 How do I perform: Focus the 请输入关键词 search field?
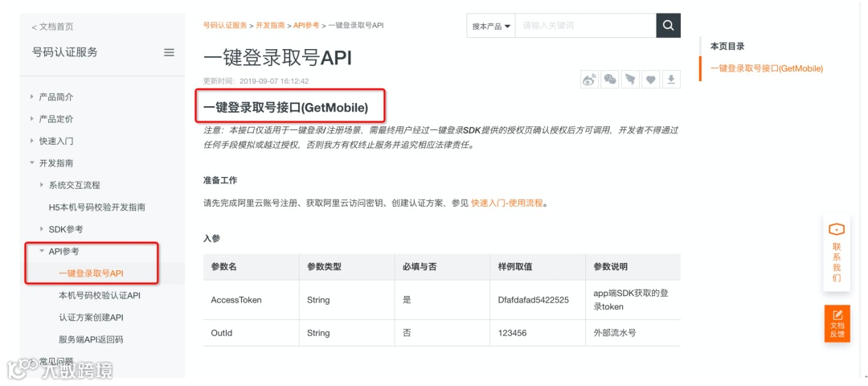[x=586, y=26]
